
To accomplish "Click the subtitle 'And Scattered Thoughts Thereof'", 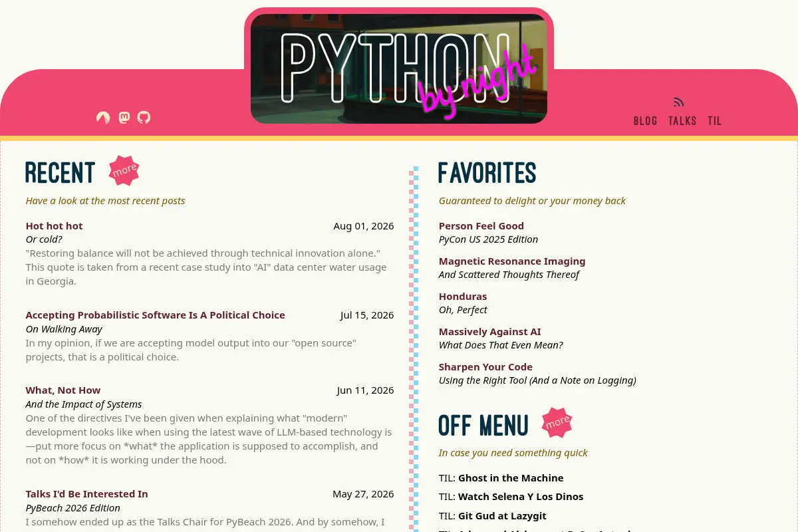I will point(509,275).
